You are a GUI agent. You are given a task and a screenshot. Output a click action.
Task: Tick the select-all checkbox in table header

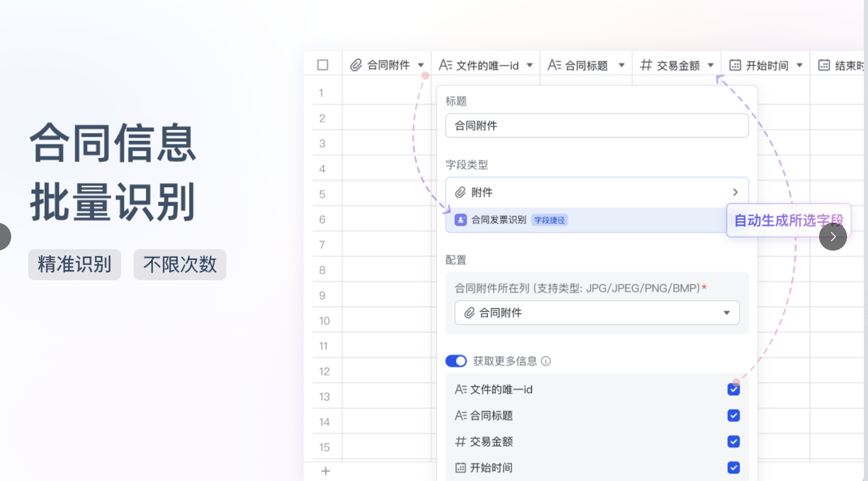point(323,65)
